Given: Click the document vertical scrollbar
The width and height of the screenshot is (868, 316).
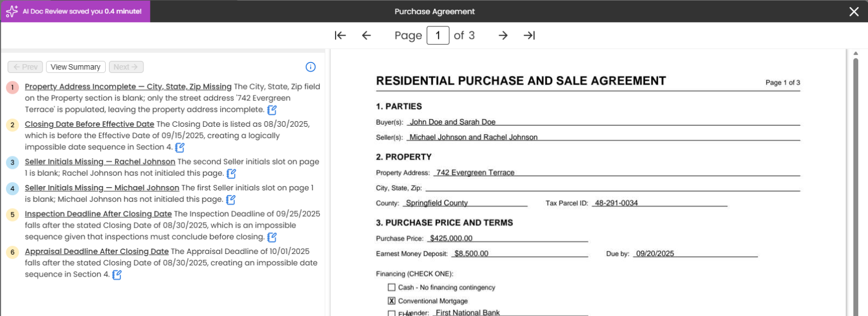Looking at the screenshot, I should (856, 183).
